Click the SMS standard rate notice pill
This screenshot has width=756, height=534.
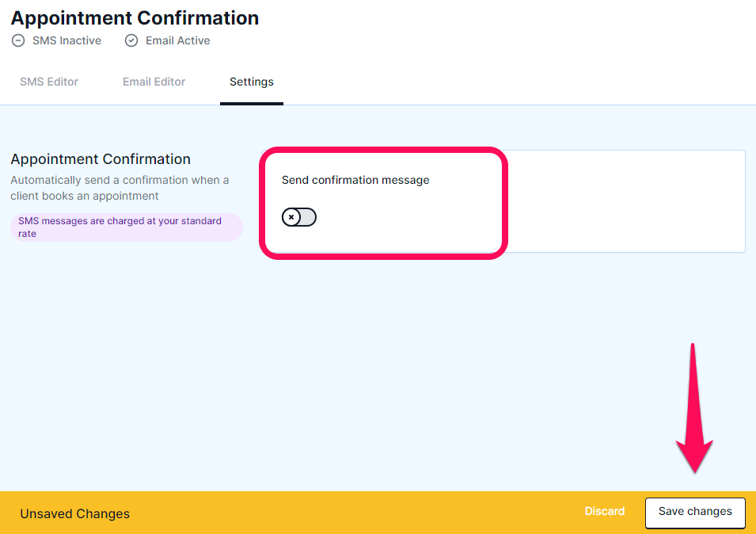[x=127, y=227]
